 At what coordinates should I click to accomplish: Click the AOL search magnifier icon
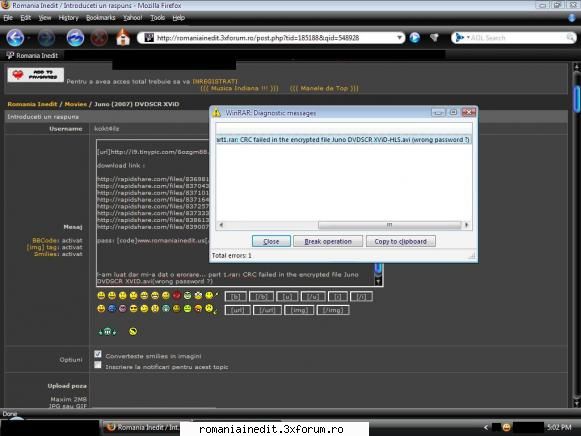571,37
